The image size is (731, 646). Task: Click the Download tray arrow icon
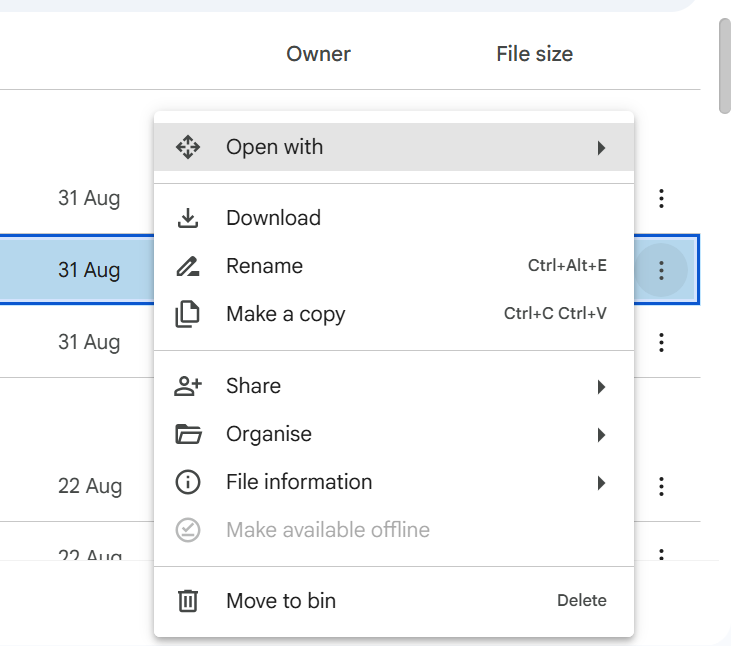[187, 218]
